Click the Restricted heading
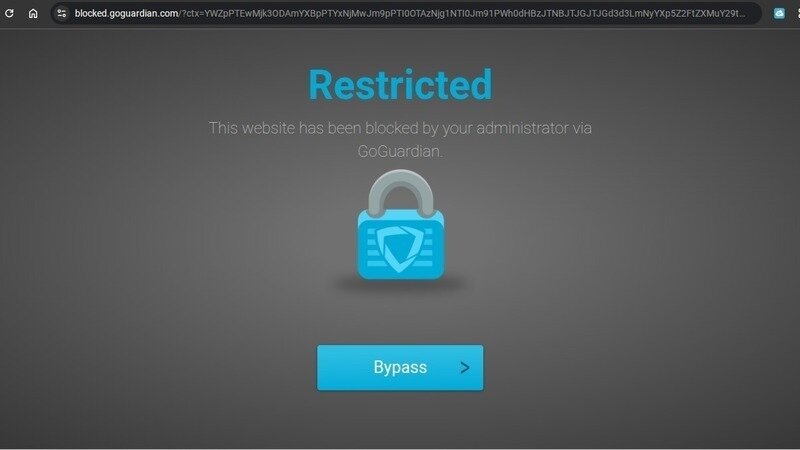The image size is (800, 450). point(401,85)
